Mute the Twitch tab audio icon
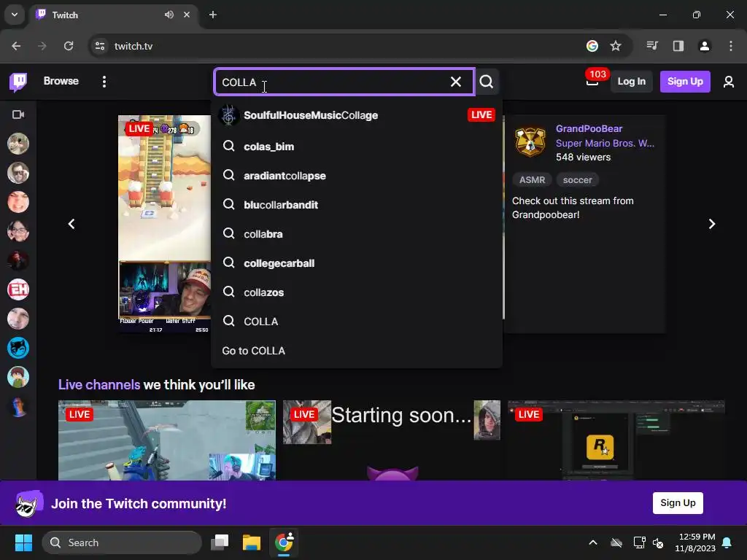 click(x=169, y=15)
